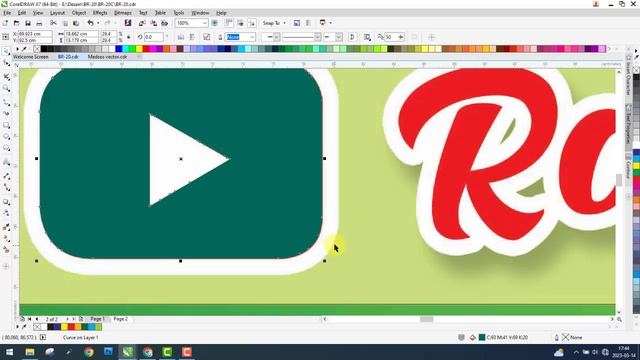Click the Search content purple icon
The height and width of the screenshot is (360, 640).
click(128, 23)
